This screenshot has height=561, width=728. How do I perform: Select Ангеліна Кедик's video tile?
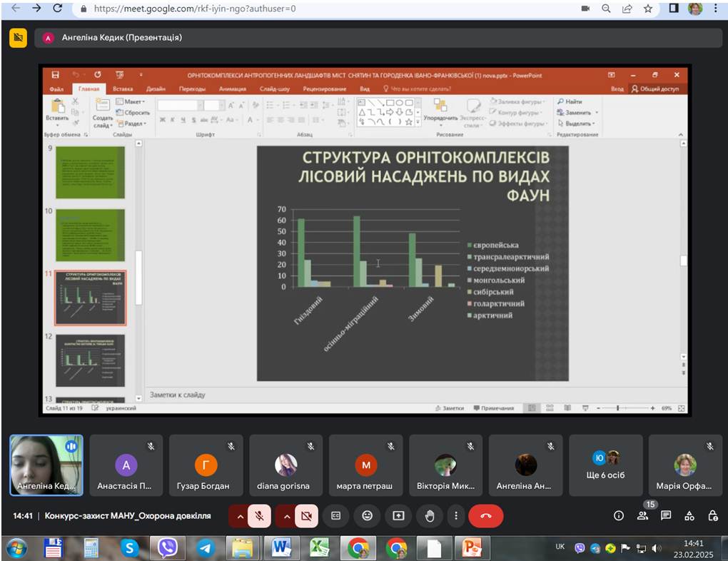point(46,465)
